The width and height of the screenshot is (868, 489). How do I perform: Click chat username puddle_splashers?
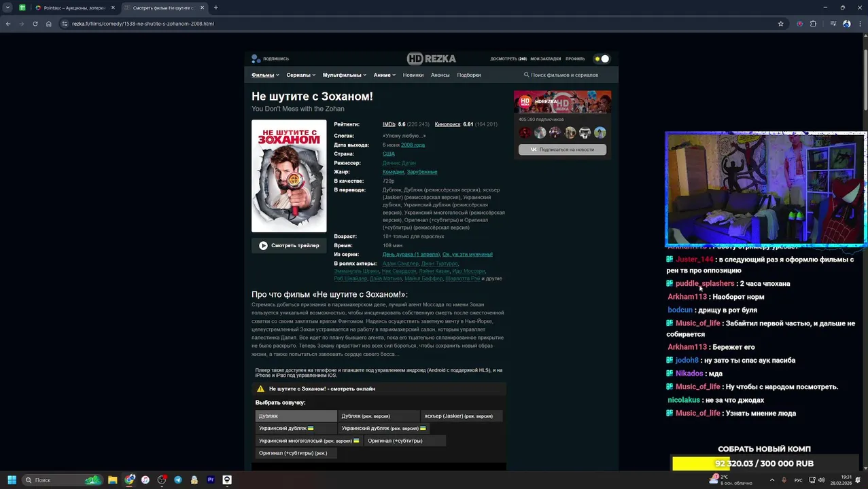click(705, 283)
